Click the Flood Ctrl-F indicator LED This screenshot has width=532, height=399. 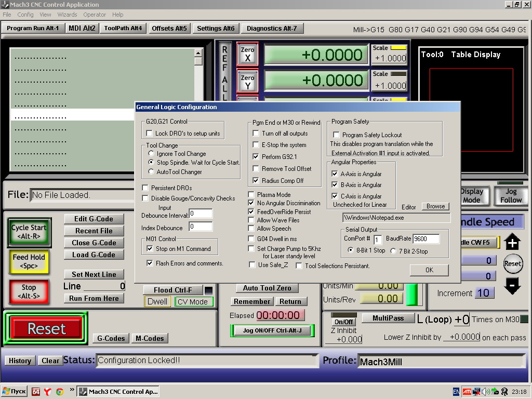[x=209, y=290]
